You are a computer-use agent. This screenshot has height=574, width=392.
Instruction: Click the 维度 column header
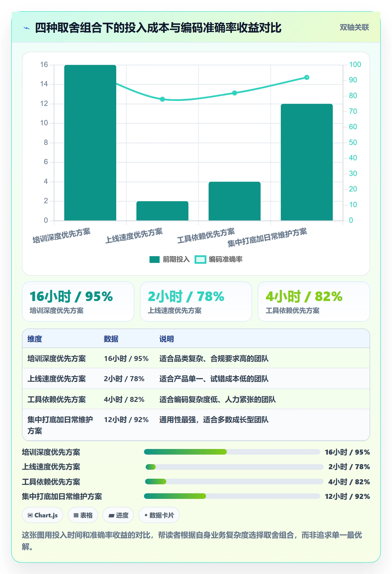point(35,339)
